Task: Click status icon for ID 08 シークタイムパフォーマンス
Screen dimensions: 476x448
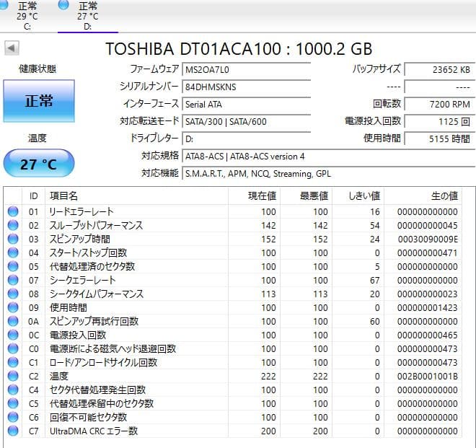Action: coord(13,294)
